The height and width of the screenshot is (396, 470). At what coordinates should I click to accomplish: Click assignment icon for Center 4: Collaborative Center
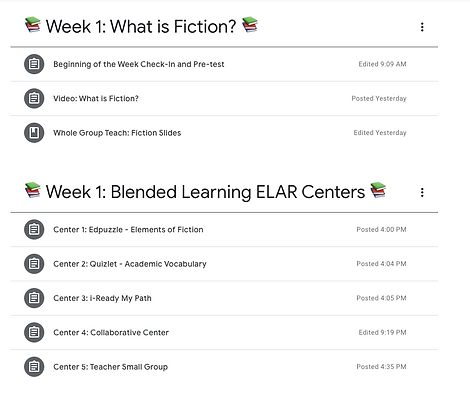(x=34, y=332)
